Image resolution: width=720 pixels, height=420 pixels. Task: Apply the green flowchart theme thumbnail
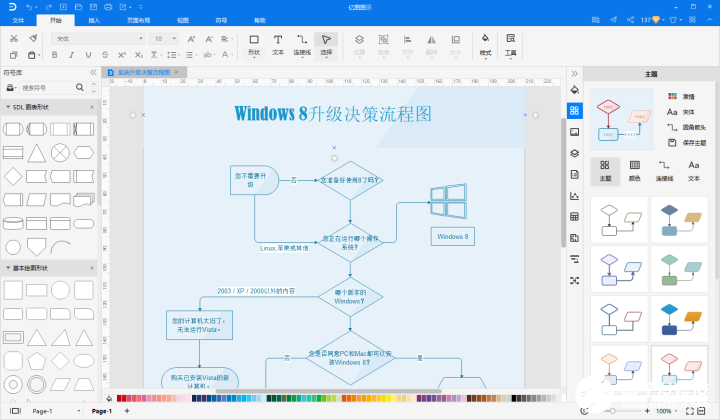[x=680, y=269]
